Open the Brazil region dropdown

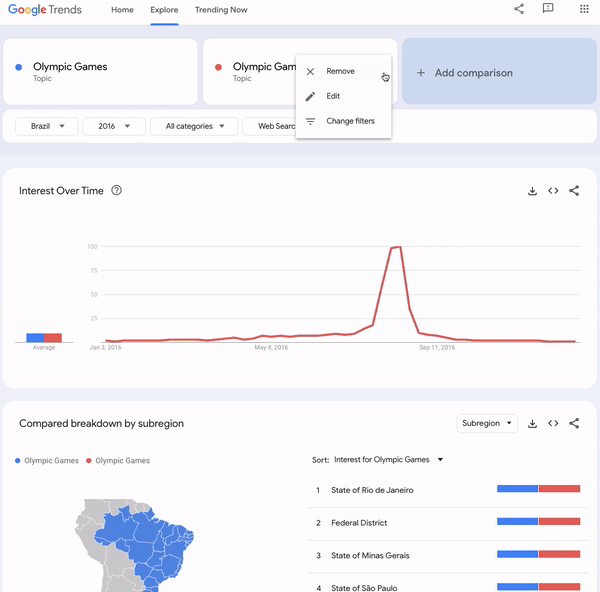(x=47, y=126)
